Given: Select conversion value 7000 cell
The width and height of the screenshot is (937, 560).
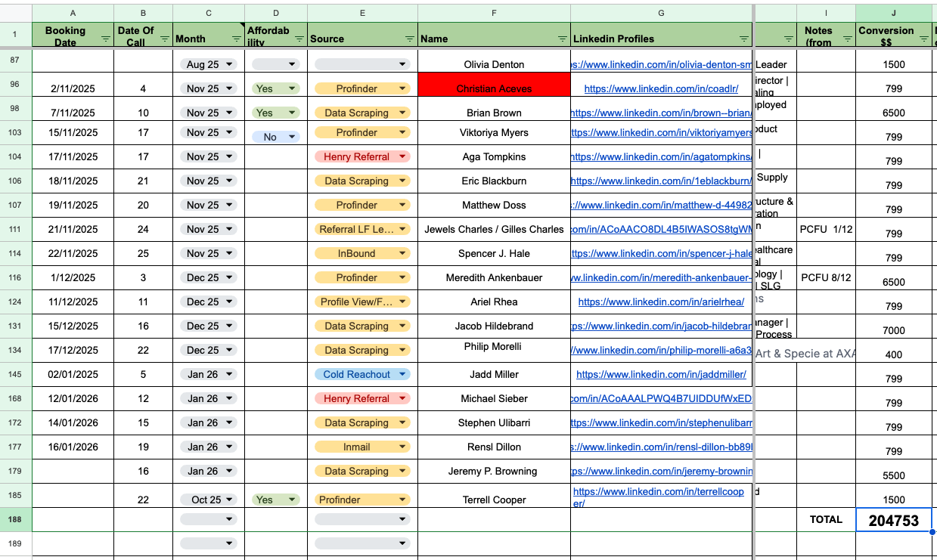Looking at the screenshot, I should click(894, 326).
